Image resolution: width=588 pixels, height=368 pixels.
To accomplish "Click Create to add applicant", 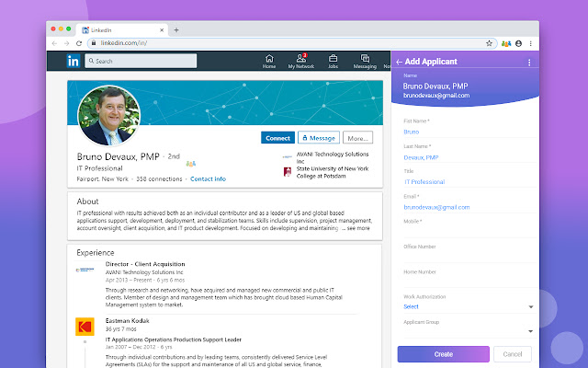I will [x=443, y=354].
